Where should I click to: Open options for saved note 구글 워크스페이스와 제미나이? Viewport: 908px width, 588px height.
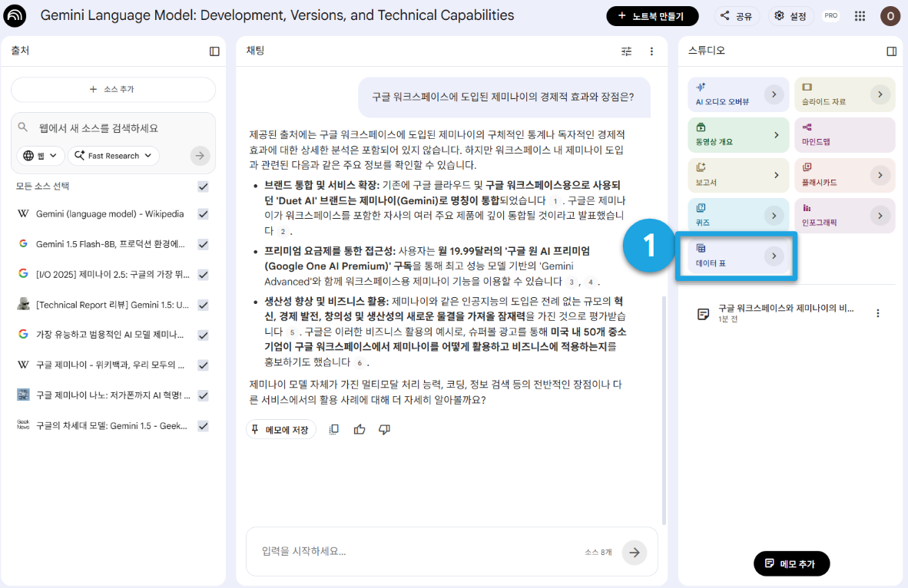pos(878,313)
